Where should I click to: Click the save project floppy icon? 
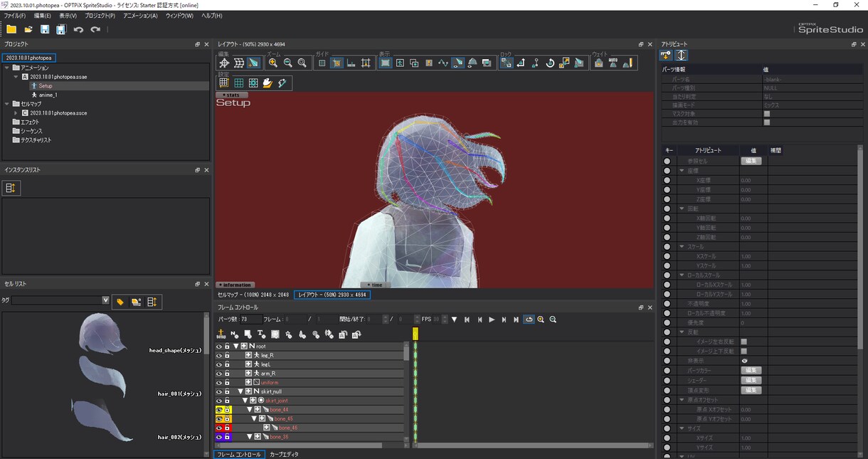tap(45, 29)
